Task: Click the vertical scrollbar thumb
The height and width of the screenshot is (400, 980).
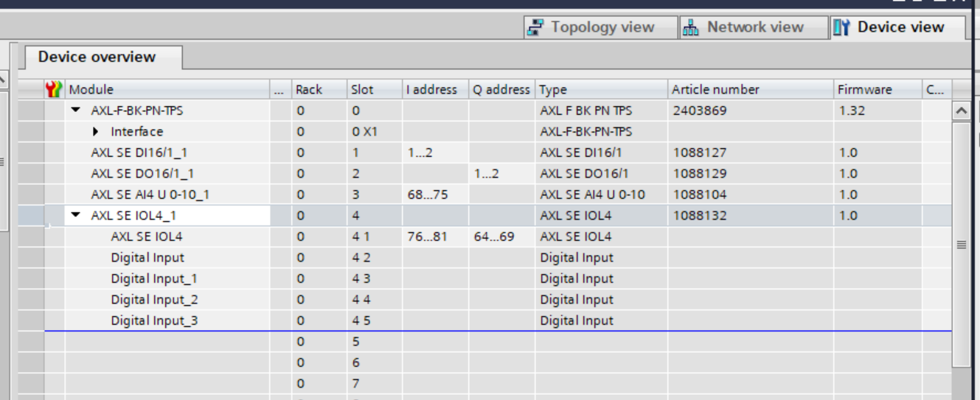Action: point(961,244)
